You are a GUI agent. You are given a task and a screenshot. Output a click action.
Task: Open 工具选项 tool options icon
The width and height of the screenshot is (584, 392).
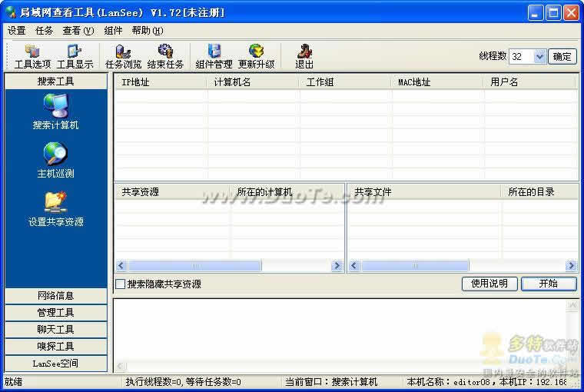(32, 57)
